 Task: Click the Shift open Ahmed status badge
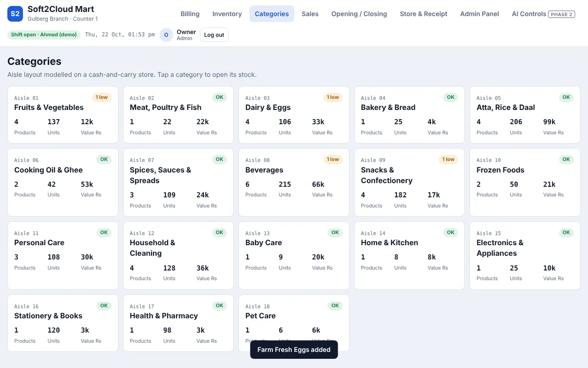coord(44,35)
